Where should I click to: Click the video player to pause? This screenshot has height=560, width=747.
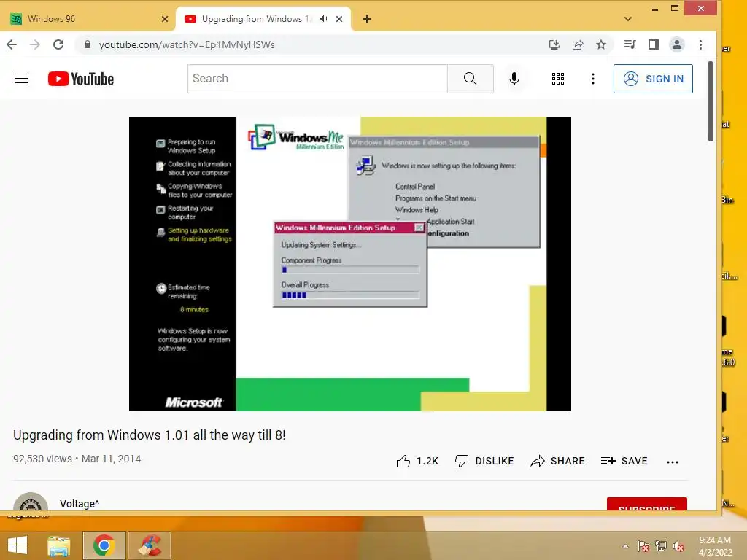[x=350, y=264]
